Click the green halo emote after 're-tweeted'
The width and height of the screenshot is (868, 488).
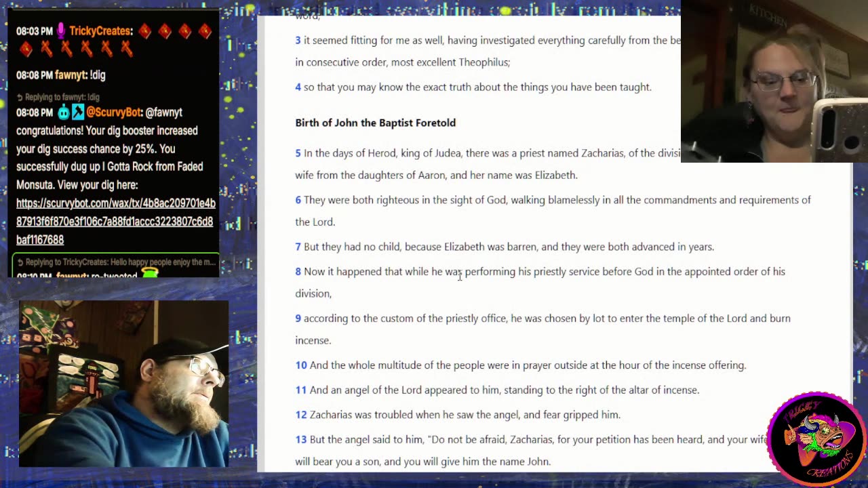pos(150,273)
